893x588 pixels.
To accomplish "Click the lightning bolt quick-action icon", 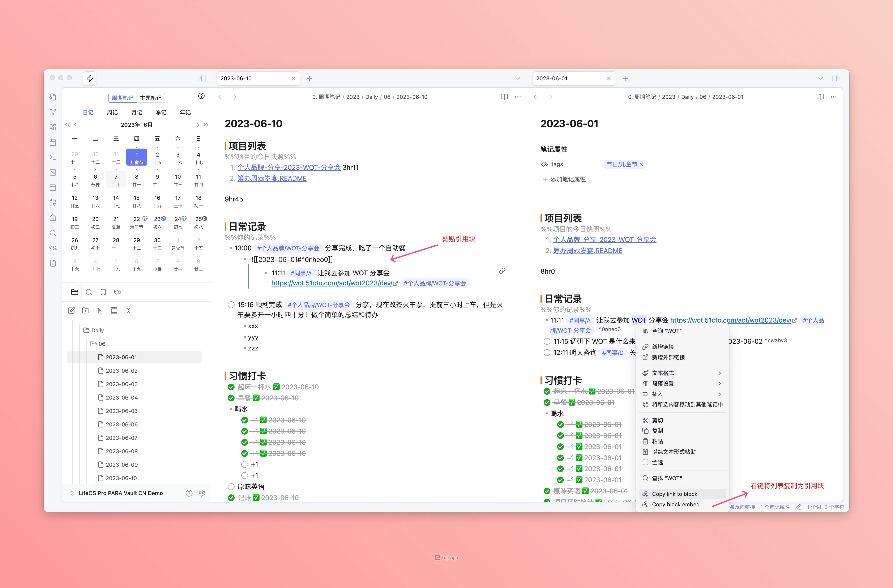I will (90, 78).
